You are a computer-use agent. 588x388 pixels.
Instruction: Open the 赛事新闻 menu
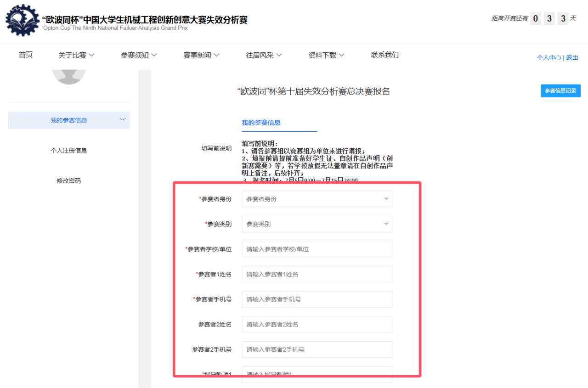click(201, 55)
